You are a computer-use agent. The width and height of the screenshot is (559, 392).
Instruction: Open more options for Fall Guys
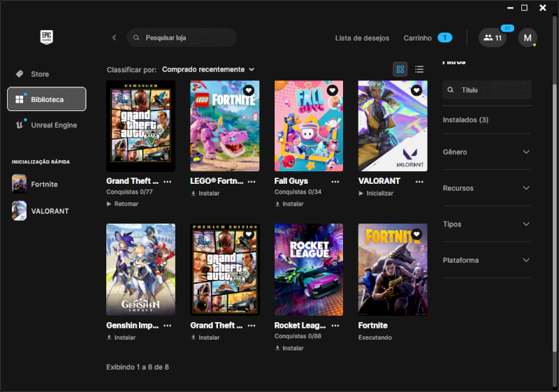[335, 181]
